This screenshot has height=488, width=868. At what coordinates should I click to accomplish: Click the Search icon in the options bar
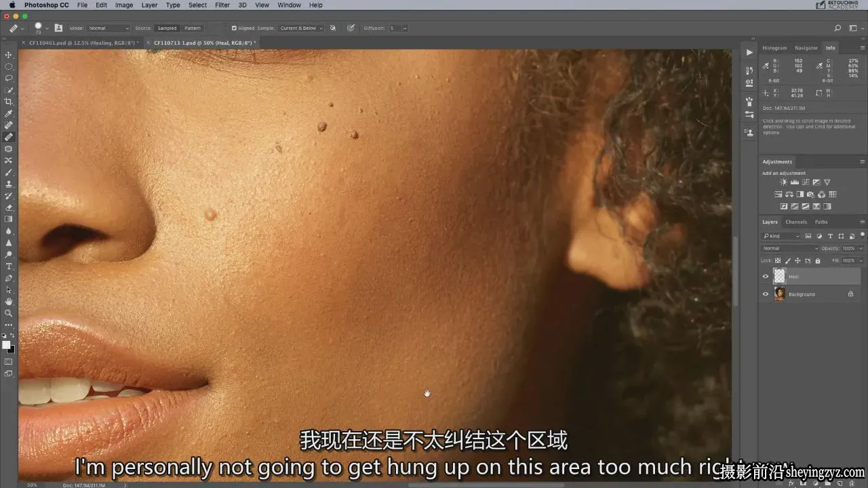837,28
